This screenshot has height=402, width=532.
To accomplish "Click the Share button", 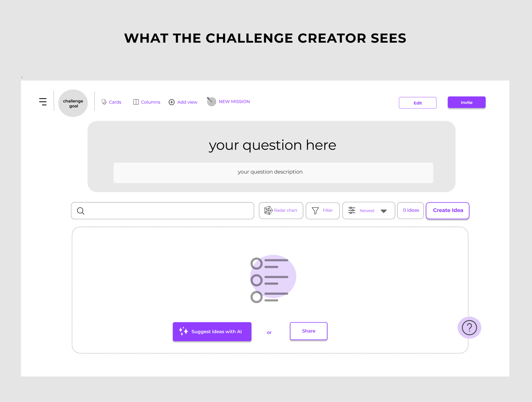I will click(x=309, y=331).
